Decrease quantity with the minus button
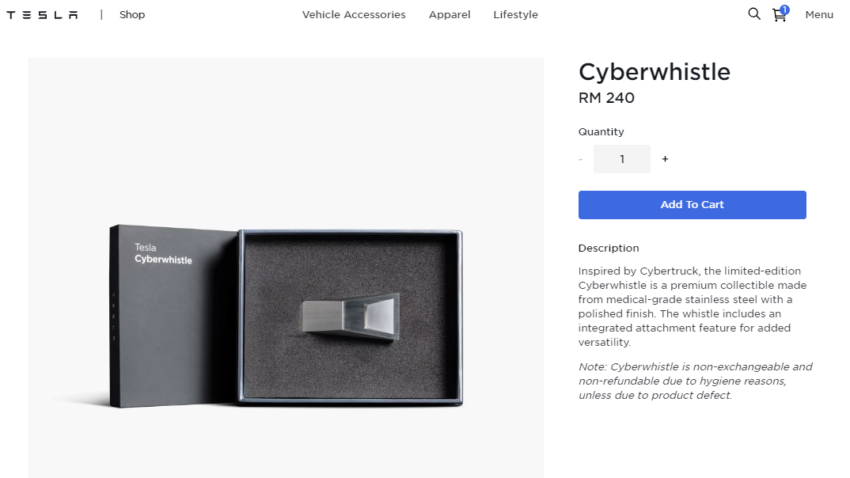850x478 pixels. click(580, 159)
